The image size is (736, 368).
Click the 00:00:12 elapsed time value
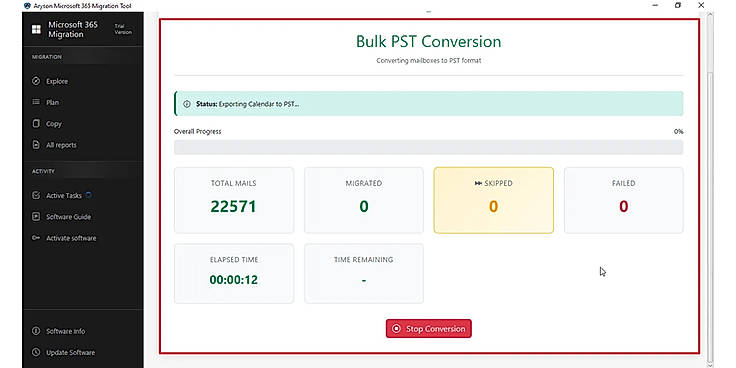(x=234, y=280)
